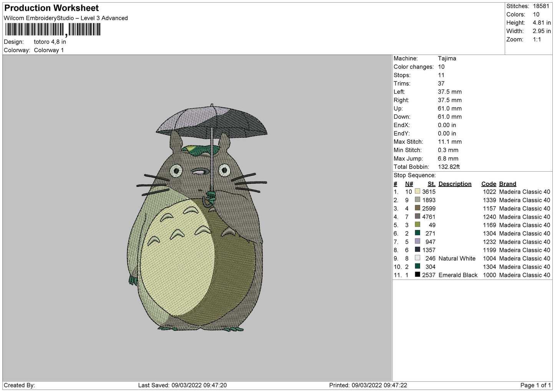Select the Natural White color swatch
Viewport: 555px width, 392px height.
pyautogui.click(x=417, y=258)
